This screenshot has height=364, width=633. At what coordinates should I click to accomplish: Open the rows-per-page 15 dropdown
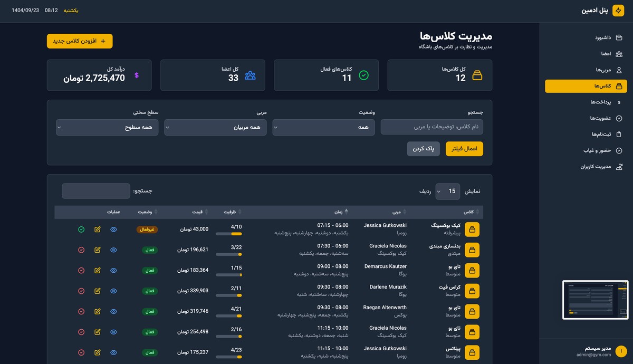point(447,191)
